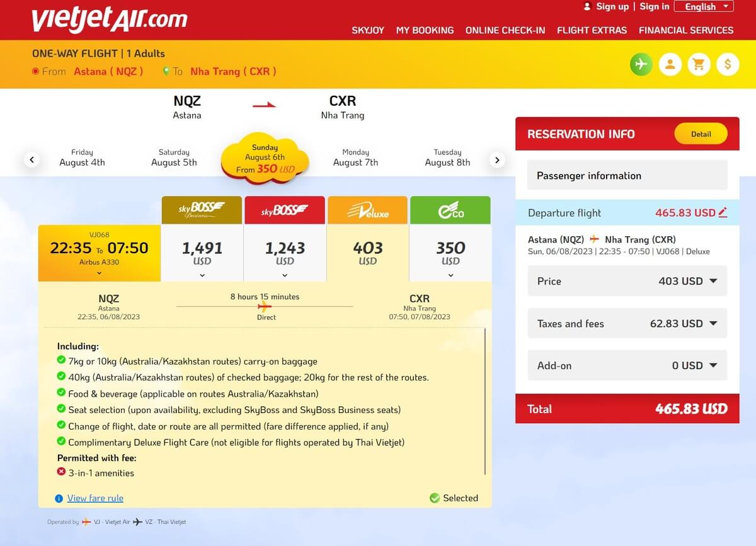Click the Sign in link
The width and height of the screenshot is (756, 546).
pyautogui.click(x=655, y=6)
